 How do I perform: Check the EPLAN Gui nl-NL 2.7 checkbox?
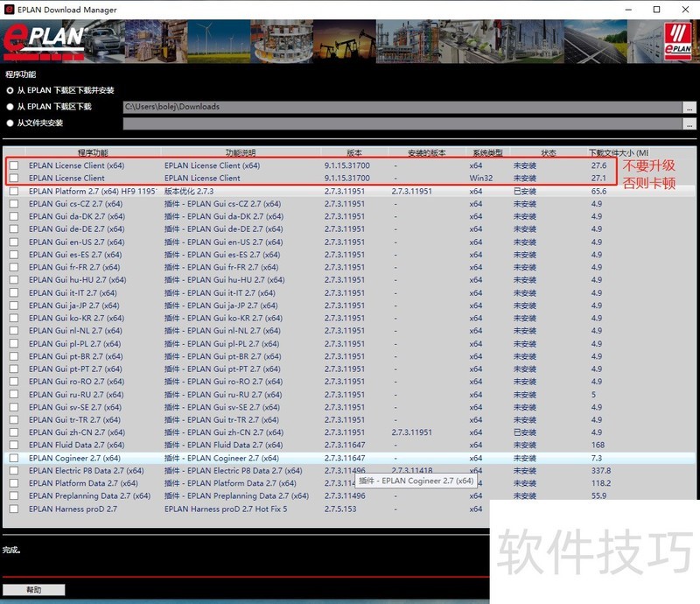(x=14, y=331)
